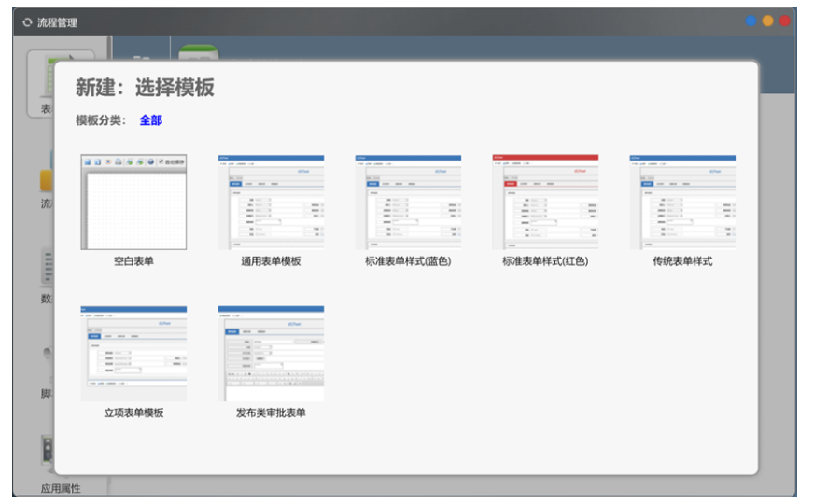814x504 pixels.
Task: Click the 传统表单样式 caption text
Action: click(x=682, y=261)
